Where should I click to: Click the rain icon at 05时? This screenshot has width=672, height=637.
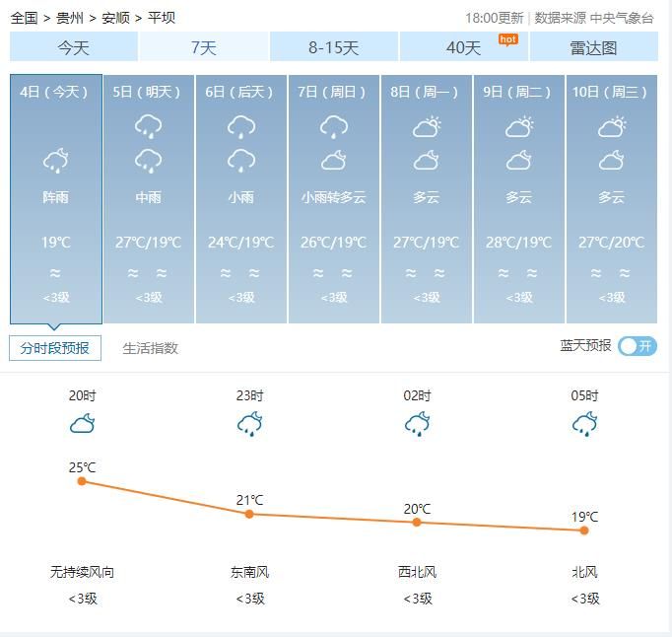pyautogui.click(x=584, y=424)
